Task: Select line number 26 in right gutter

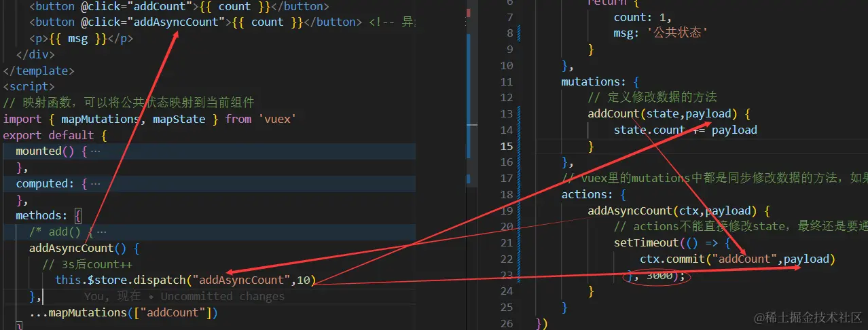Action: tap(507, 323)
